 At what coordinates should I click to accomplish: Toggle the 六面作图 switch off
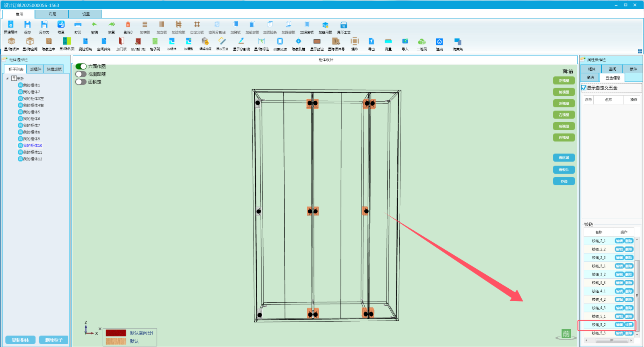coord(81,66)
